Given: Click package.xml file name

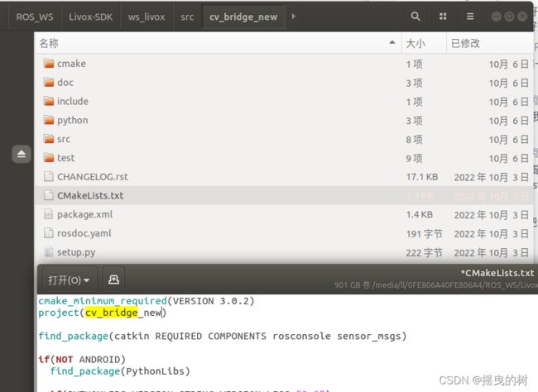Looking at the screenshot, I should tap(84, 215).
